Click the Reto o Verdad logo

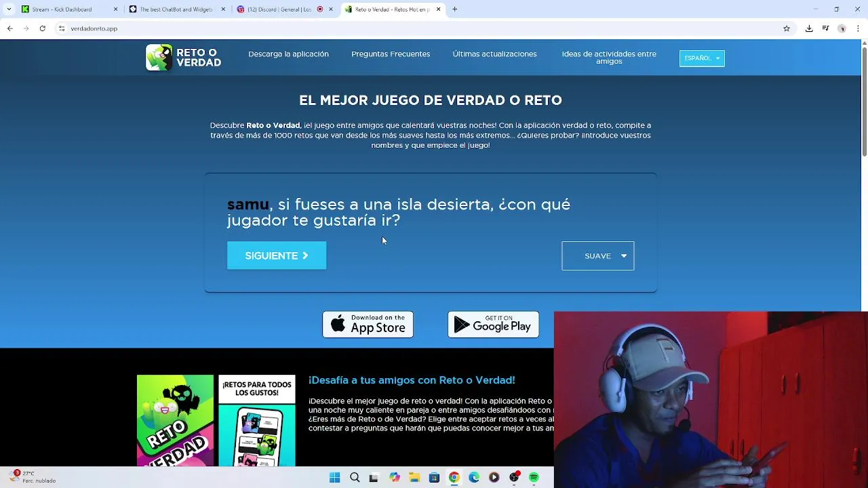point(184,58)
